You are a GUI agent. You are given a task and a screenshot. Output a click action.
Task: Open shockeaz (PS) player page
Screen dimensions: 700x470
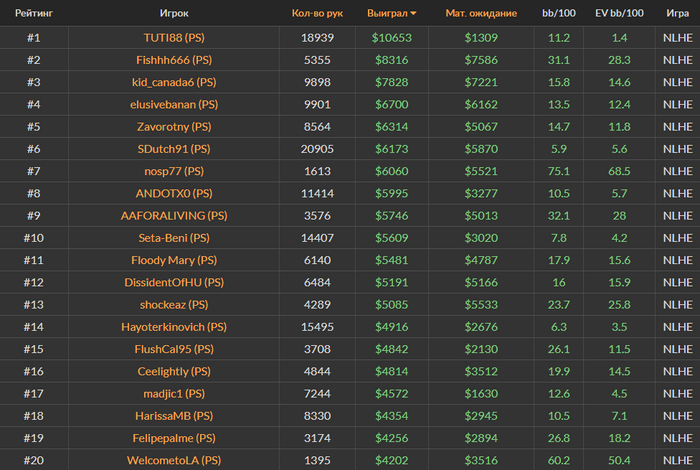tap(174, 305)
